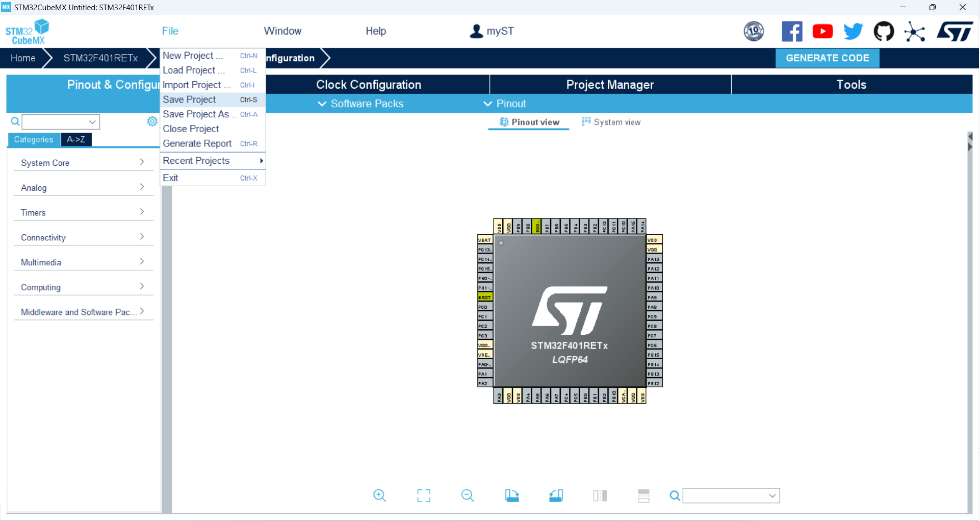Screen dimensions: 980x521
Task: Choose Generate Report menu entry
Action: (213, 144)
